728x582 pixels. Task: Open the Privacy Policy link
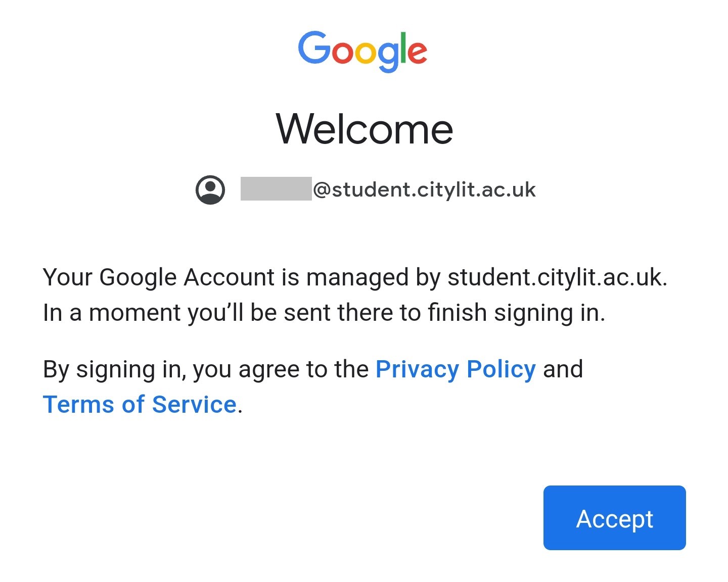coord(456,369)
